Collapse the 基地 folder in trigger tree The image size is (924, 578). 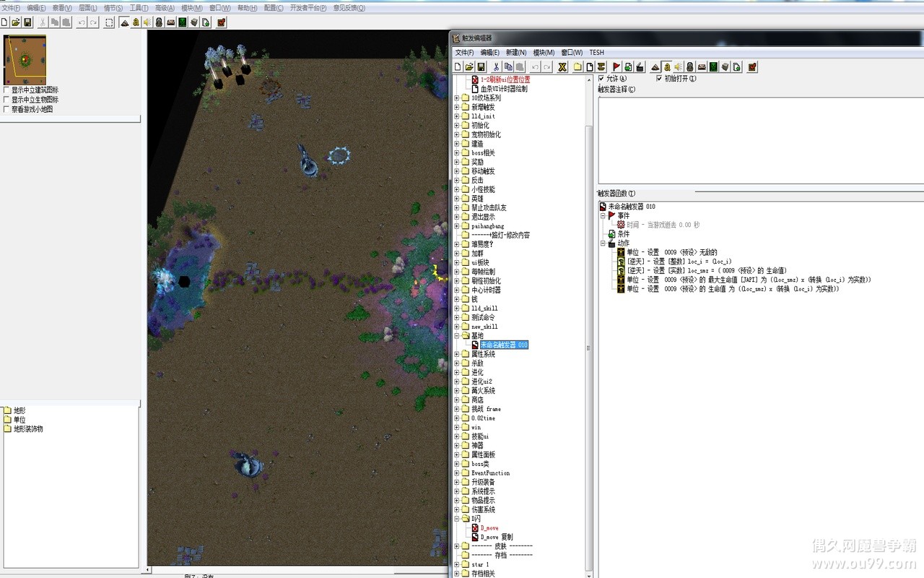point(456,336)
